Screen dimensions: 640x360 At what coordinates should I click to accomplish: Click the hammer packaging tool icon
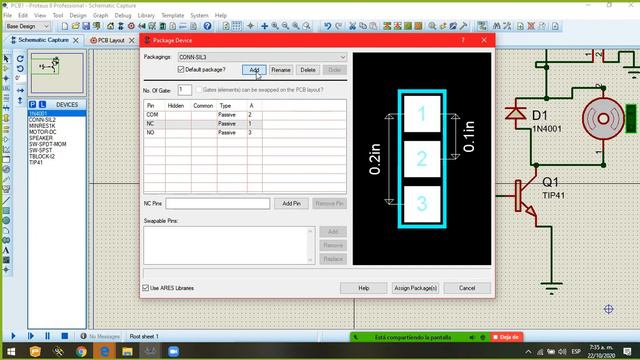(x=464, y=26)
